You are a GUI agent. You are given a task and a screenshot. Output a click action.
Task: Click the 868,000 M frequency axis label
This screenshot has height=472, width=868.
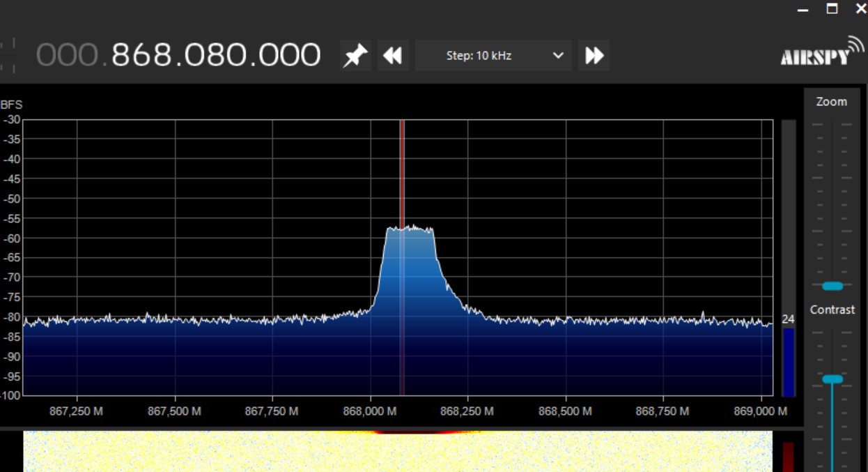[x=369, y=411]
